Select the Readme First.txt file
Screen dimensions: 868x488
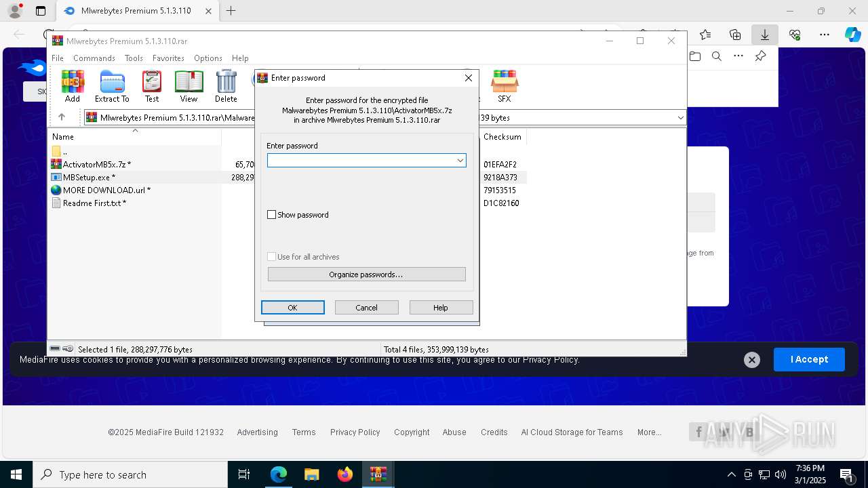click(89, 203)
